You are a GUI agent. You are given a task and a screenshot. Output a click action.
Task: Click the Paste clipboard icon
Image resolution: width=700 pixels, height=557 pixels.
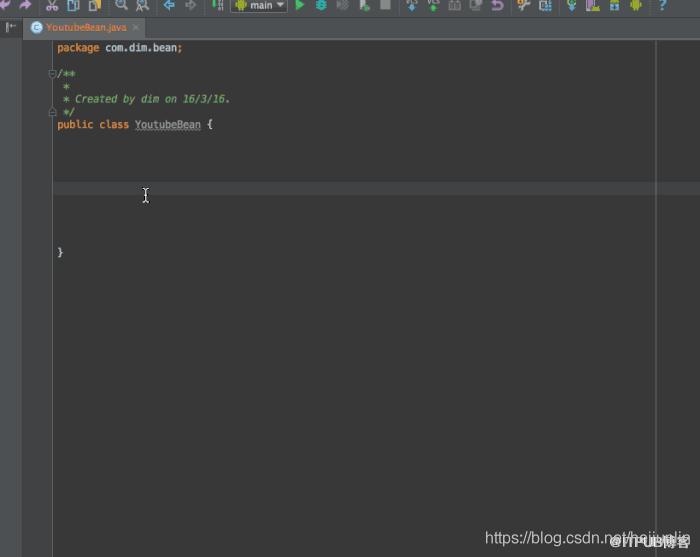[x=95, y=5]
